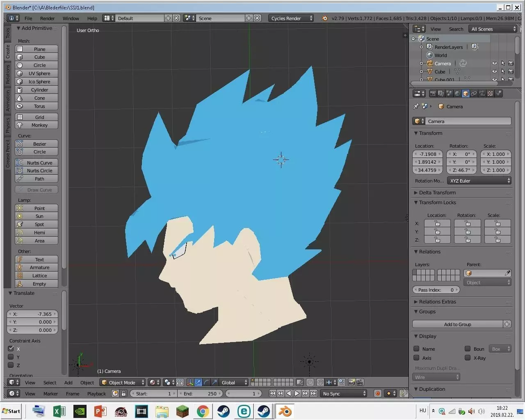Open the Texture properties tab icon
The image size is (525, 420).
[x=490, y=94]
